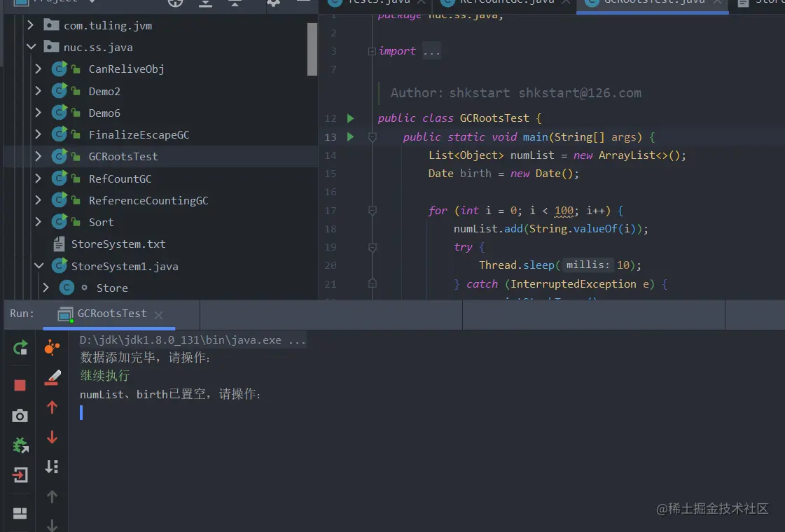This screenshot has width=785, height=532.
Task: Fold the try block at line 19
Action: [372, 247]
